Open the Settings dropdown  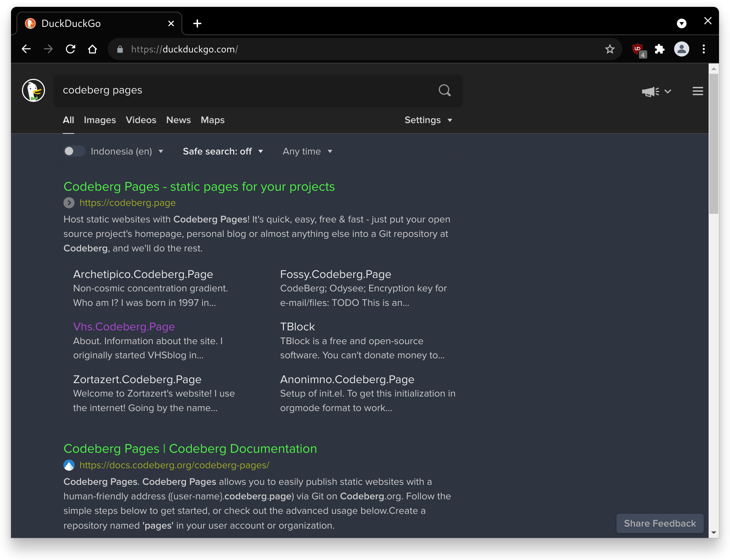click(428, 120)
